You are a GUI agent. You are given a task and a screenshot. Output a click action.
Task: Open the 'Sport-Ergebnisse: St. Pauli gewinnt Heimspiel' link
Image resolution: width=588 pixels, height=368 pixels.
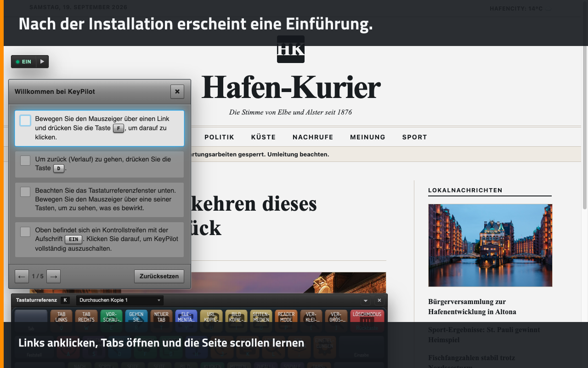tap(484, 335)
